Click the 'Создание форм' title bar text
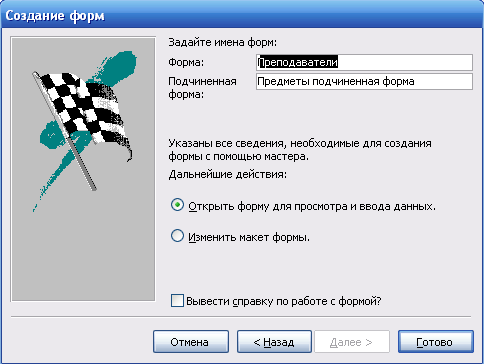Image resolution: width=484 pixels, height=364 pixels. (x=55, y=15)
